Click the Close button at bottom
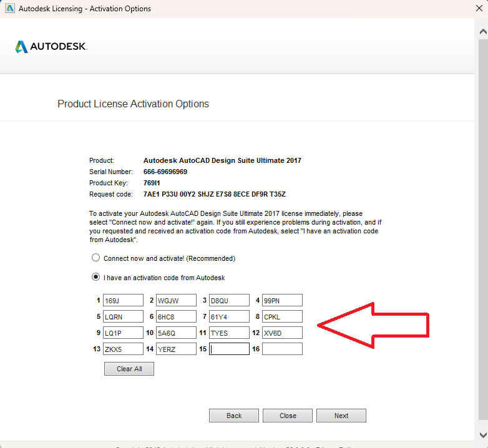Screen dimensions: 488x448 tap(288, 416)
